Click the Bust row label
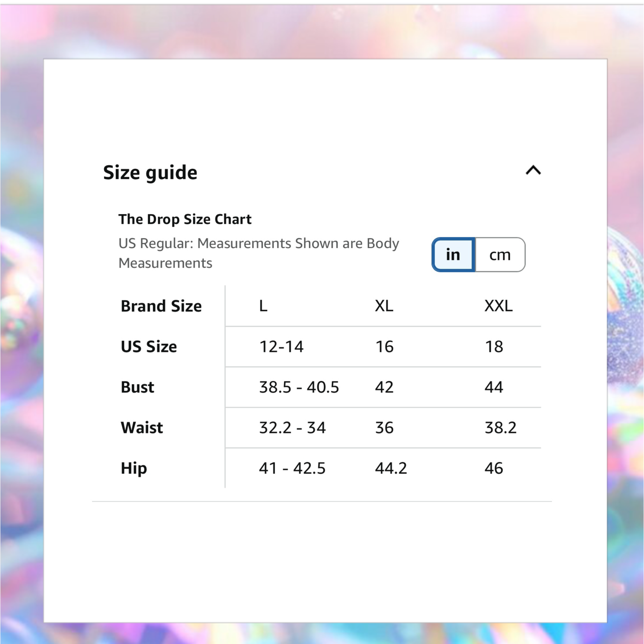This screenshot has height=644, width=644. pos(137,387)
